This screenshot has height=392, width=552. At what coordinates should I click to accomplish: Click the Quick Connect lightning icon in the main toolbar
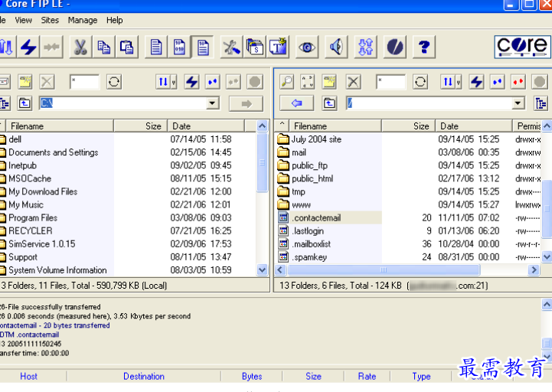click(x=29, y=47)
